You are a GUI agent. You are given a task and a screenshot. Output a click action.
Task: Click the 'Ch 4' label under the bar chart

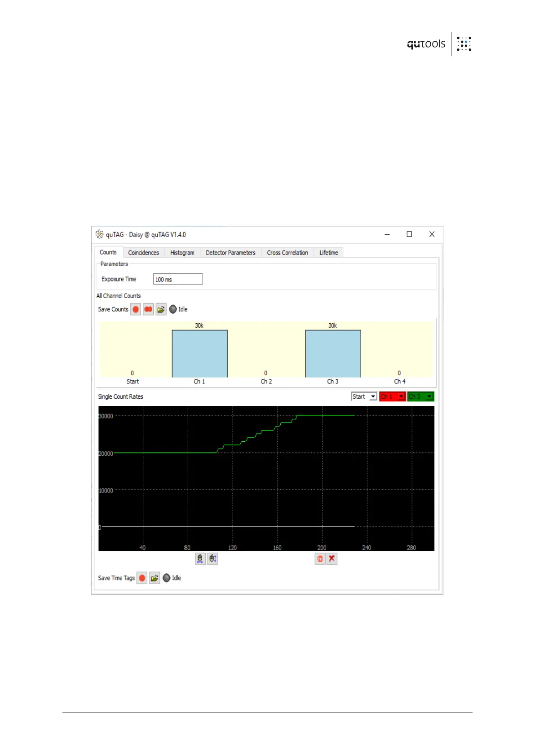(400, 382)
